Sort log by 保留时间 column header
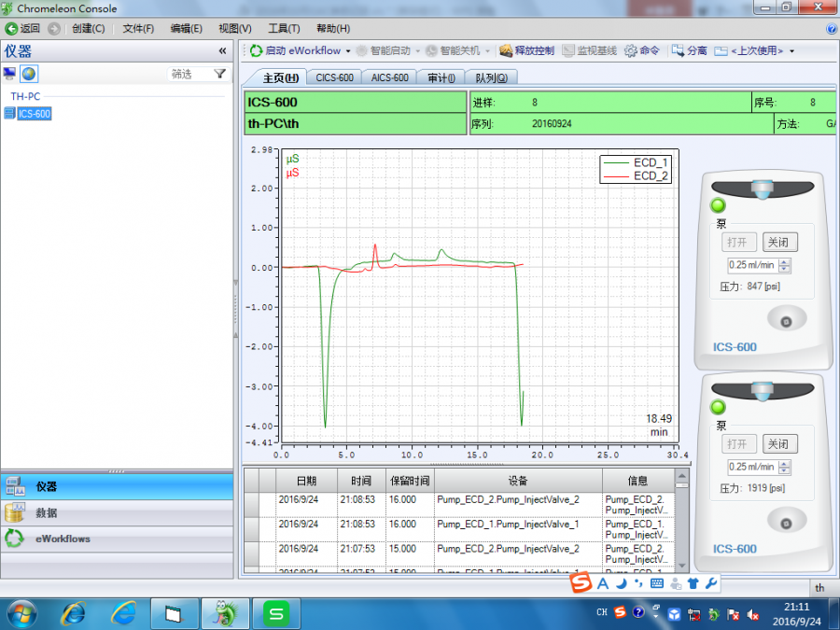This screenshot has width=840, height=630. pyautogui.click(x=410, y=481)
